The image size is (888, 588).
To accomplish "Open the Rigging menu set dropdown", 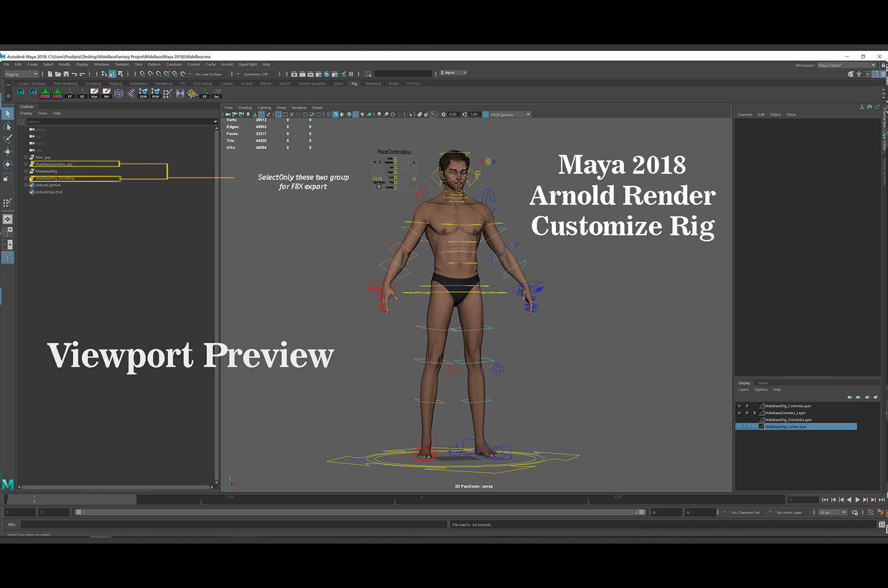I will tap(22, 74).
